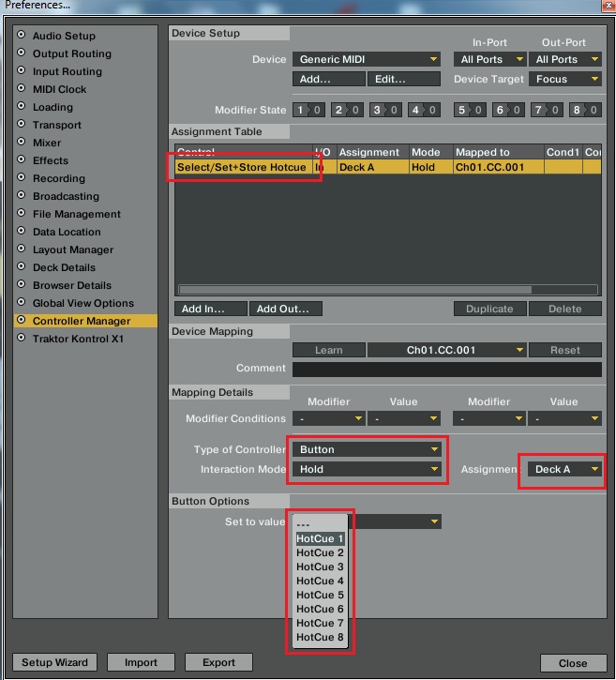Click the Cond1 column header
The image size is (616, 680).
coord(563,152)
